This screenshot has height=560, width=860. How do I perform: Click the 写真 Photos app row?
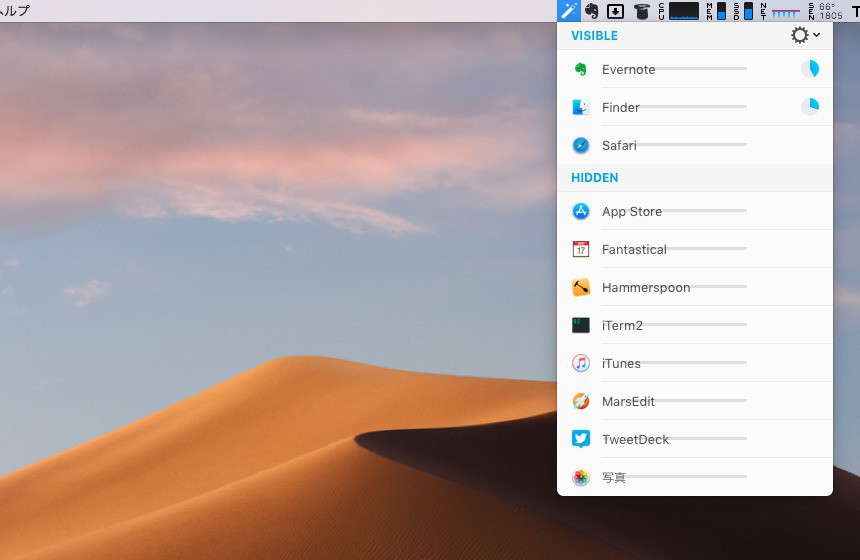pyautogui.click(x=614, y=478)
